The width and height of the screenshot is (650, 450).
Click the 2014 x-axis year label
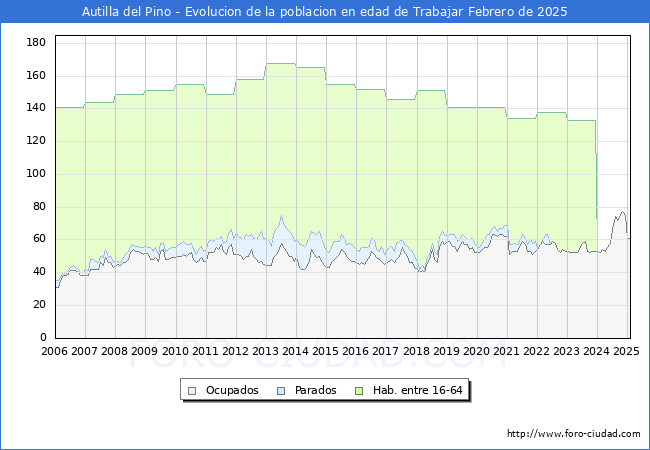point(296,351)
